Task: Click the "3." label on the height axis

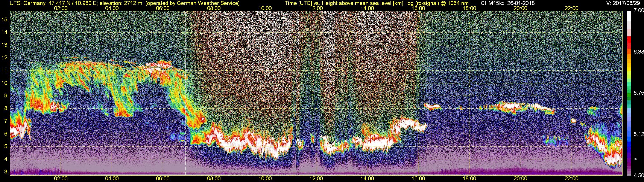Action: [x=6, y=172]
